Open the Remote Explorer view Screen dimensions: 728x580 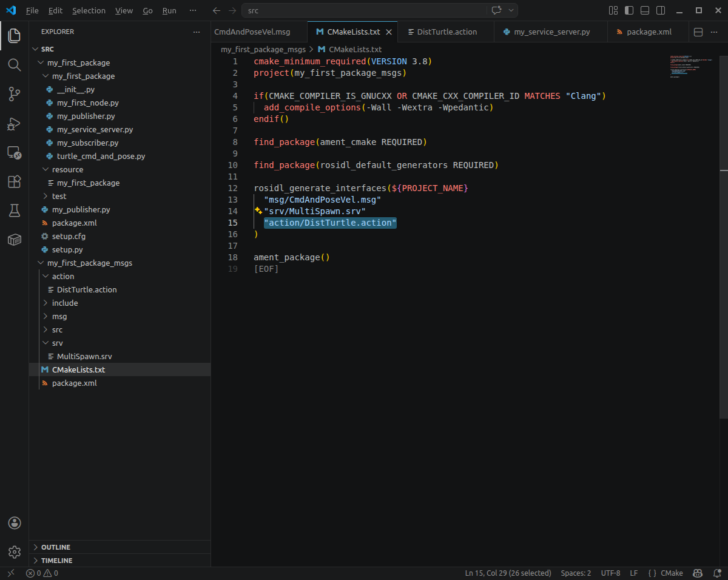[14, 152]
